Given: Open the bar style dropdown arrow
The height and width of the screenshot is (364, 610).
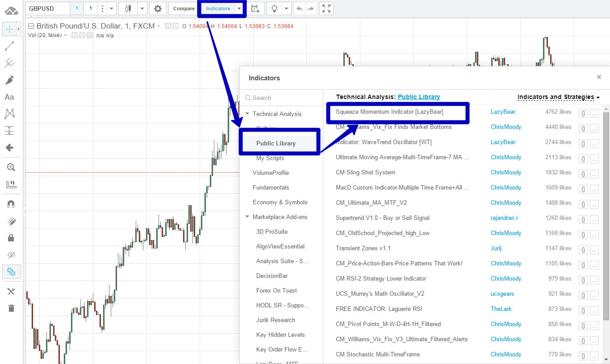Looking at the screenshot, I should [x=142, y=8].
